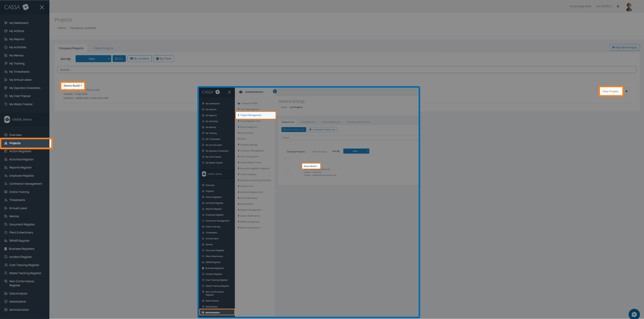Expand the CASSA_Demo company section in main sidebar

click(22, 120)
